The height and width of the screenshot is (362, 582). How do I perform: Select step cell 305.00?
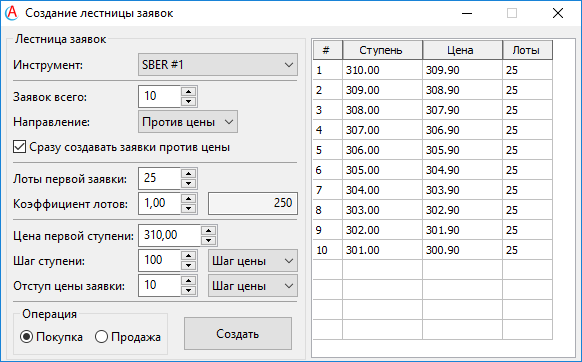(x=382, y=170)
